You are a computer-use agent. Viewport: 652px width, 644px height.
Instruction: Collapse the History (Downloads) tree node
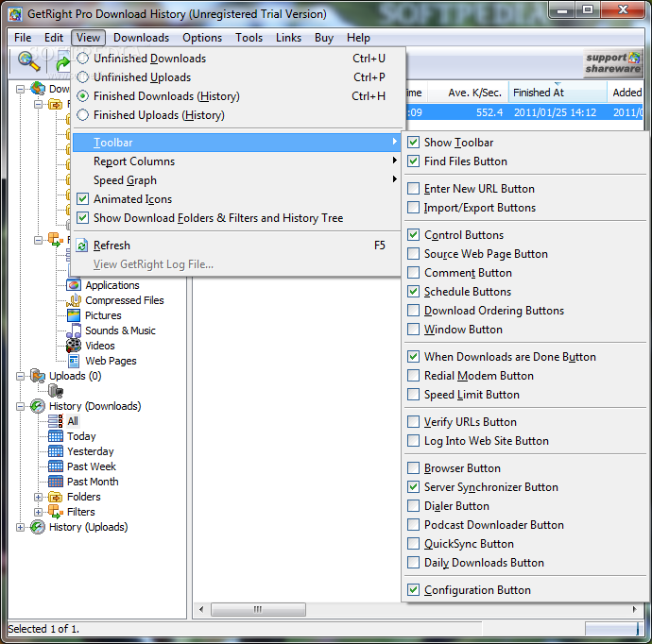(20, 406)
